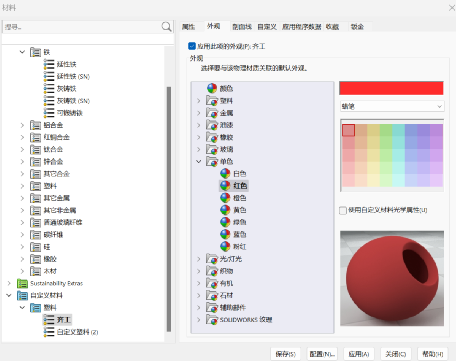456x361 pixels.
Task: Click the solid red current color bar
Action: (x=391, y=88)
